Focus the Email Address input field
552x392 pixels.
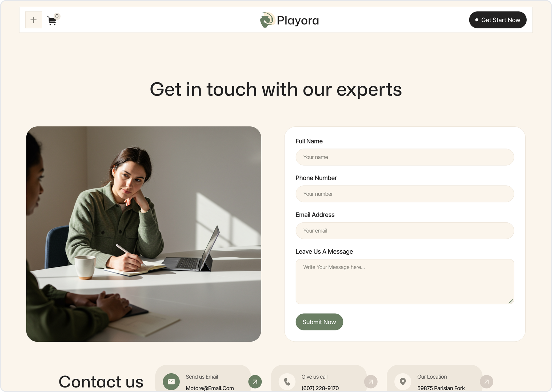[x=405, y=231]
